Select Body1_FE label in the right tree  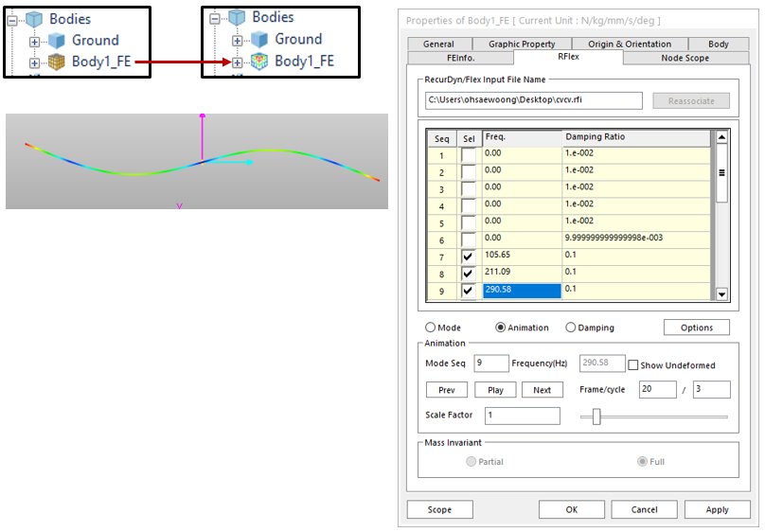(305, 61)
